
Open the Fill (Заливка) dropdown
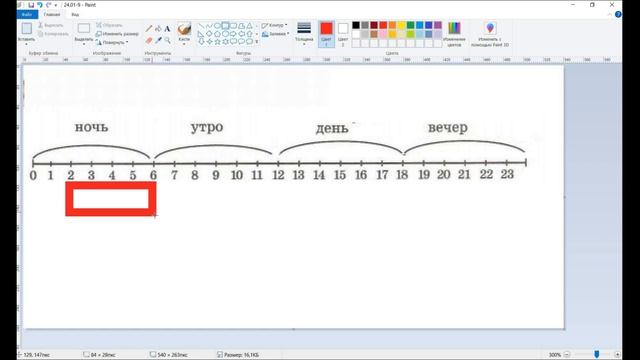point(276,34)
